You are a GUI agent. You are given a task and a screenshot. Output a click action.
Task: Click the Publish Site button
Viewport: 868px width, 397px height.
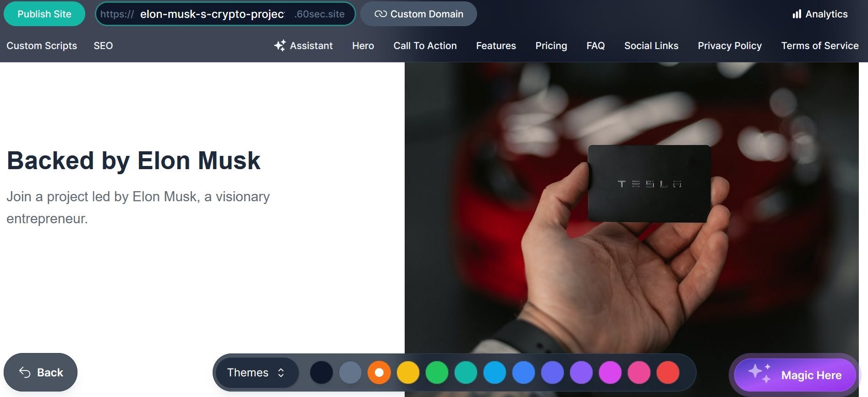coord(44,14)
